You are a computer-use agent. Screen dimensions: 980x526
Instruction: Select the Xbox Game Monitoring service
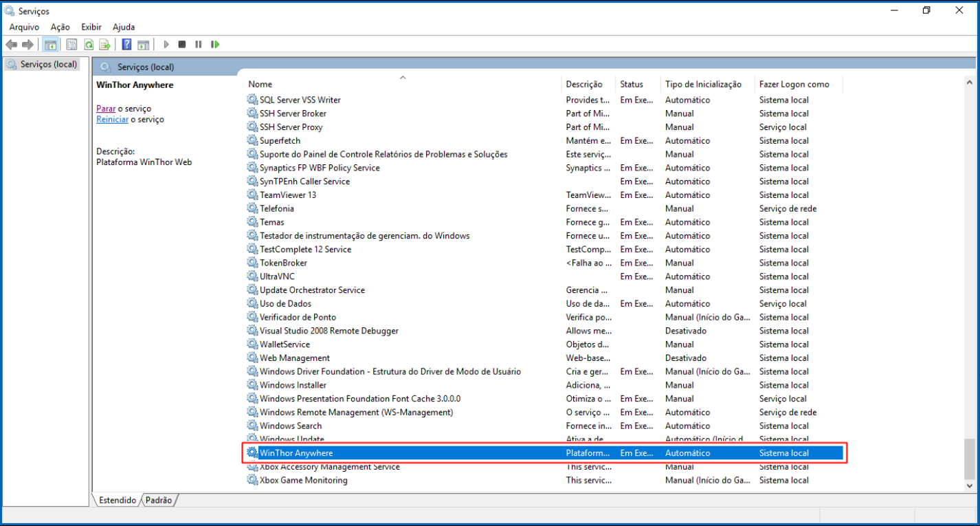544,480
